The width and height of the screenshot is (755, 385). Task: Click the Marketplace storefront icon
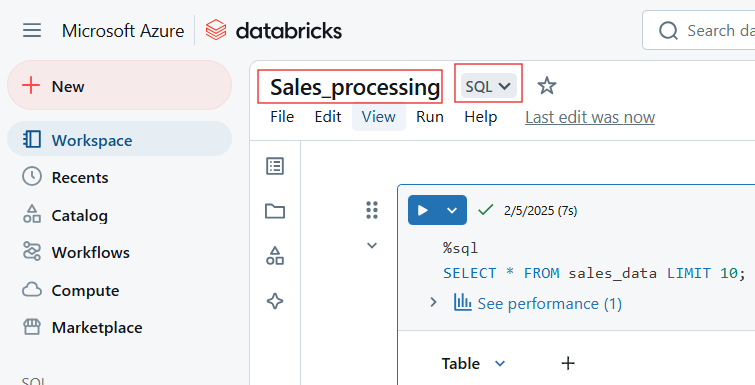click(32, 327)
